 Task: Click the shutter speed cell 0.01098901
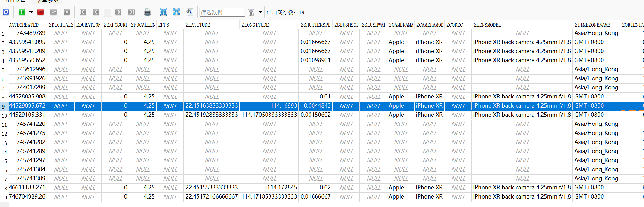[316, 60]
